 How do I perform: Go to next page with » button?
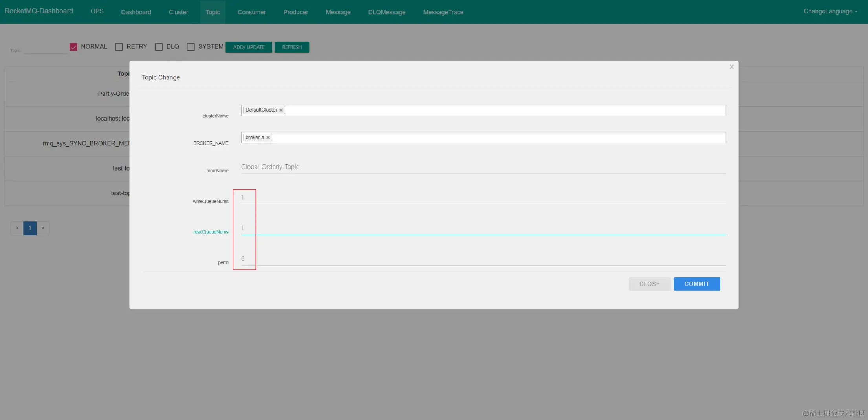coord(43,228)
